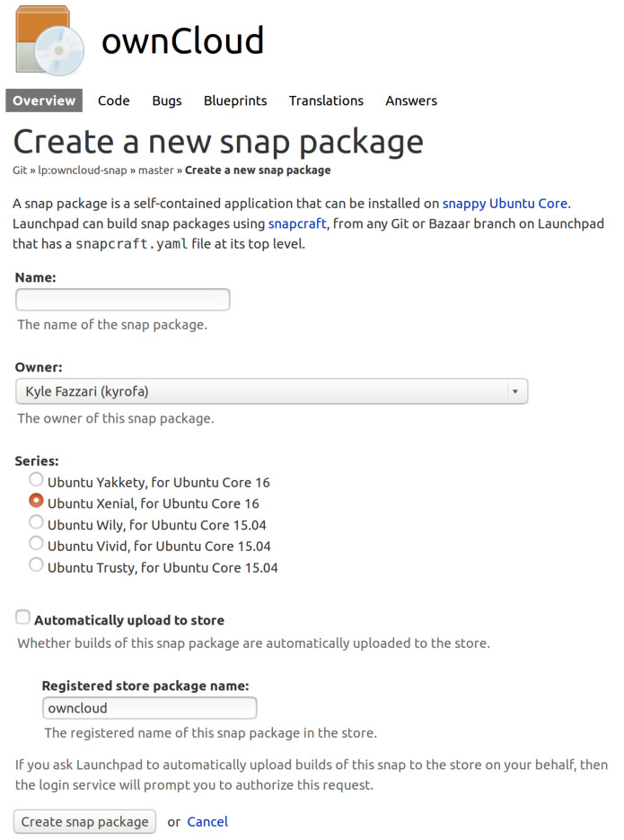Open the Overview tab
The height and width of the screenshot is (840, 624).
[44, 101]
